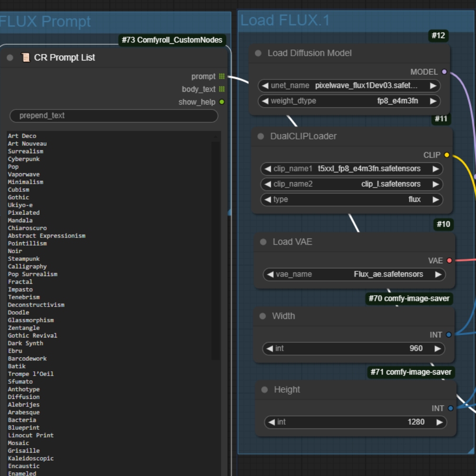Open the clip_name1 t5xxl dropdown
The image size is (476, 476).
point(352,169)
